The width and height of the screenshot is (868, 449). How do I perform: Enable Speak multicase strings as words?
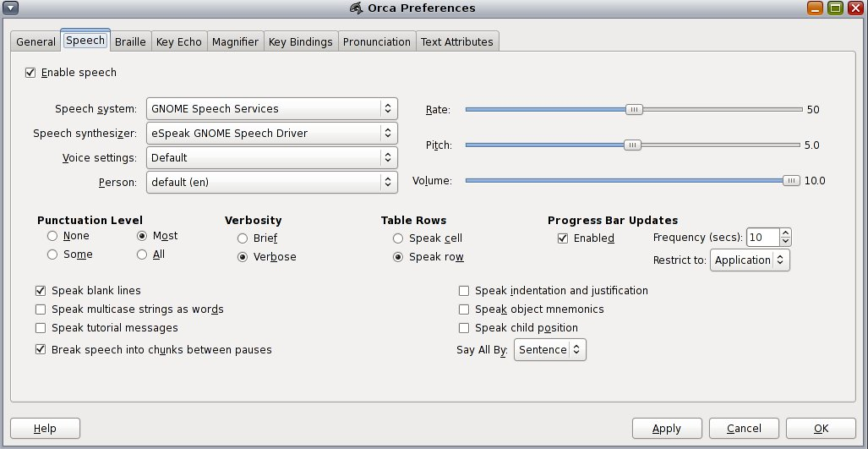click(41, 309)
